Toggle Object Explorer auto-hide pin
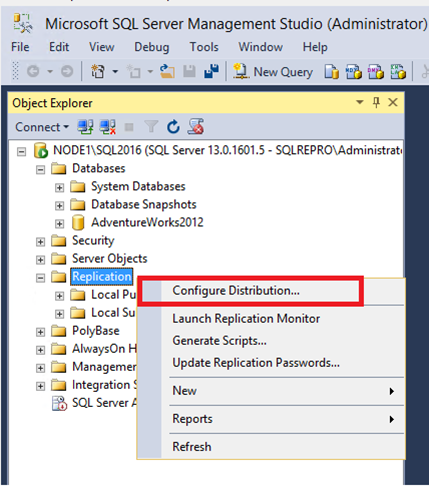Screen dimensions: 429x490 point(376,102)
